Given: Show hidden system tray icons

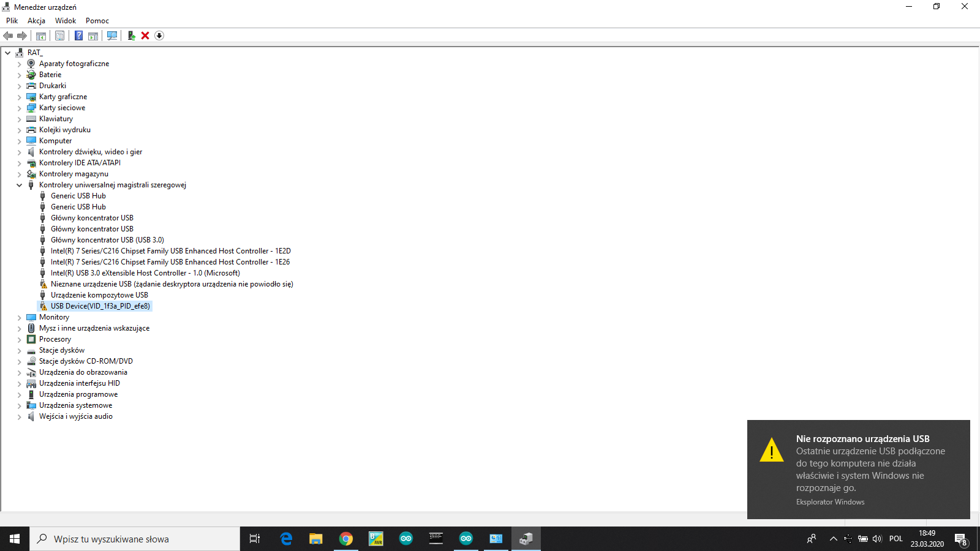Looking at the screenshot, I should coord(833,539).
